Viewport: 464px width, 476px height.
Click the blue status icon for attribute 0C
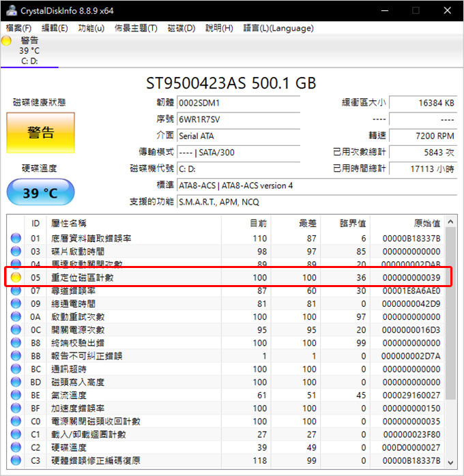click(16, 329)
